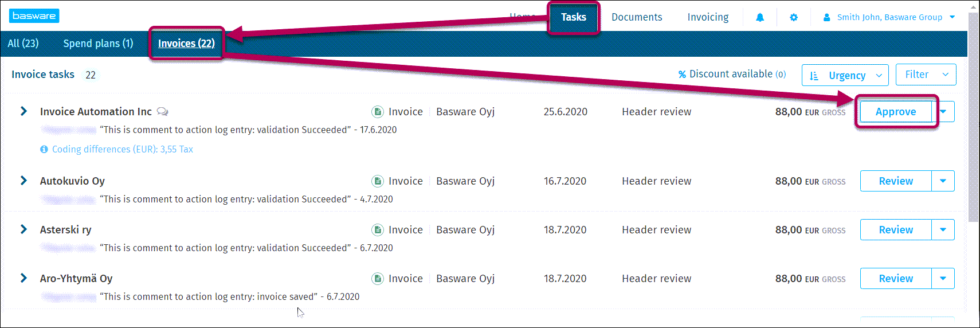Review the Asterski ry invoice
Screen dimensions: 980x328
point(896,230)
